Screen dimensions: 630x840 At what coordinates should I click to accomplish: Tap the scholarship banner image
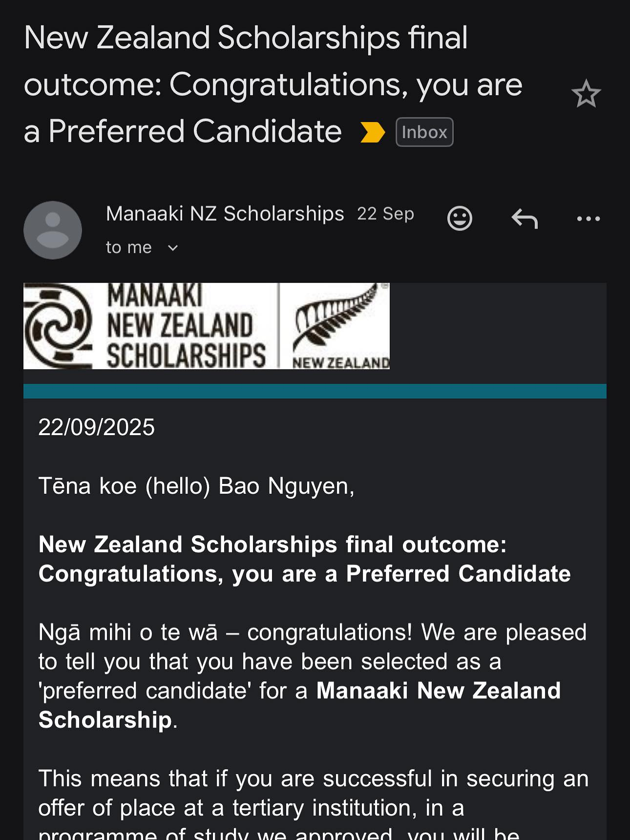coord(207,325)
